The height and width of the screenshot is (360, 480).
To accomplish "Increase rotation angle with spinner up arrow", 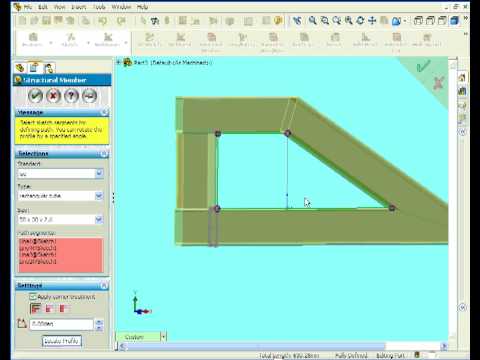I will click(x=99, y=322).
